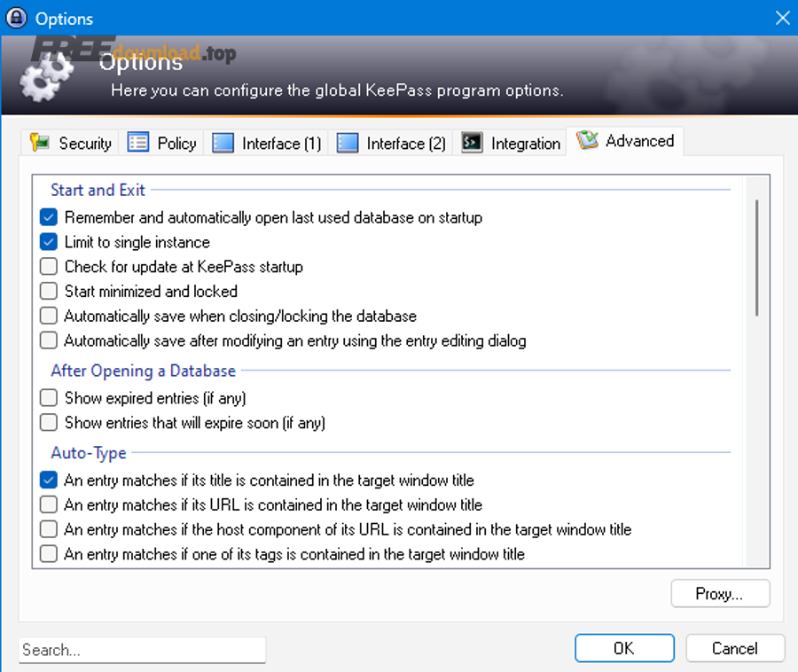Click the KeePass lock icon in title bar
Image resolution: width=798 pixels, height=672 pixels.
(x=16, y=18)
